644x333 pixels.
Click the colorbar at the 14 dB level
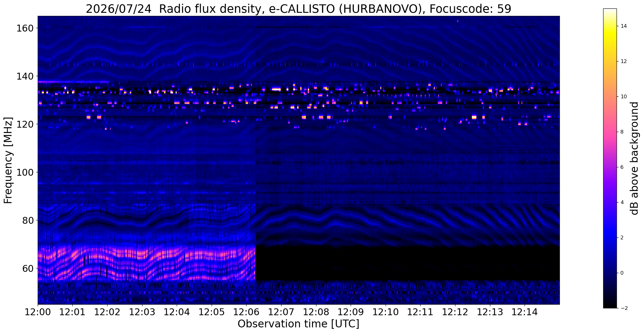[x=610, y=26]
